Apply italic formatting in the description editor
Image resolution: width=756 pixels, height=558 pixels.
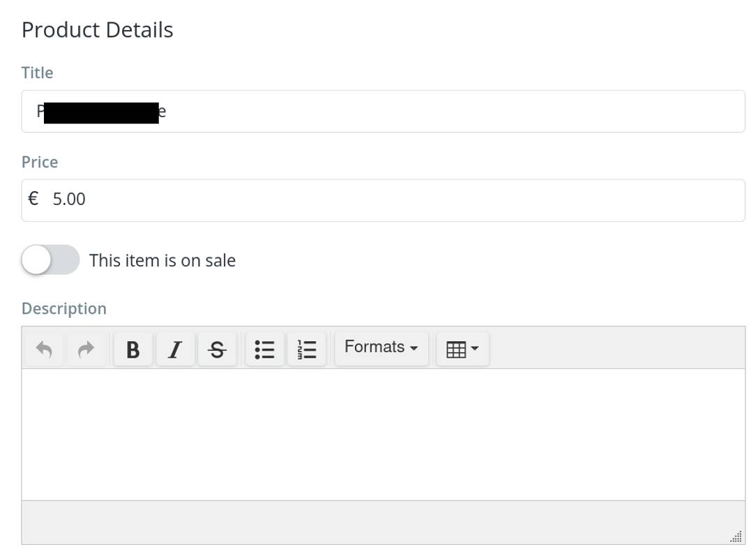coord(175,349)
